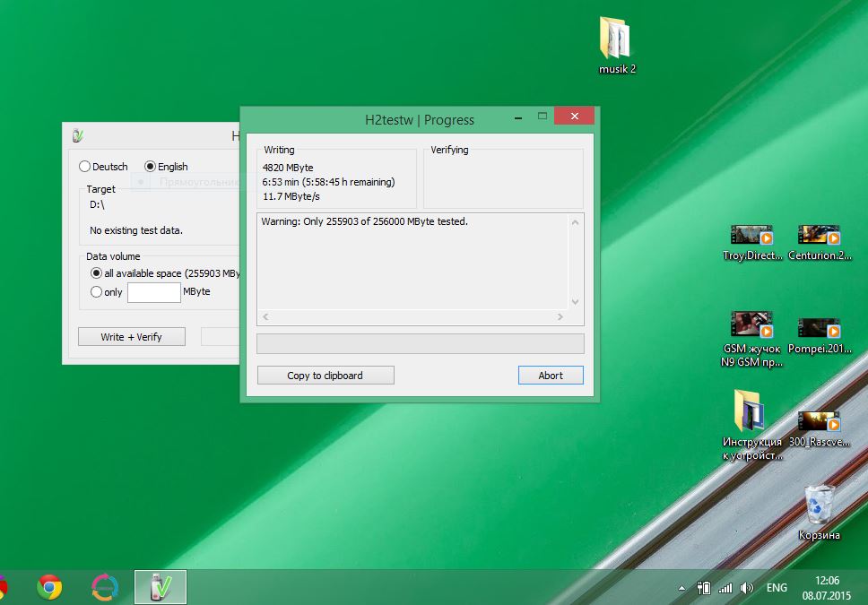Click the H2testw icon in main window title bar

coord(78,136)
